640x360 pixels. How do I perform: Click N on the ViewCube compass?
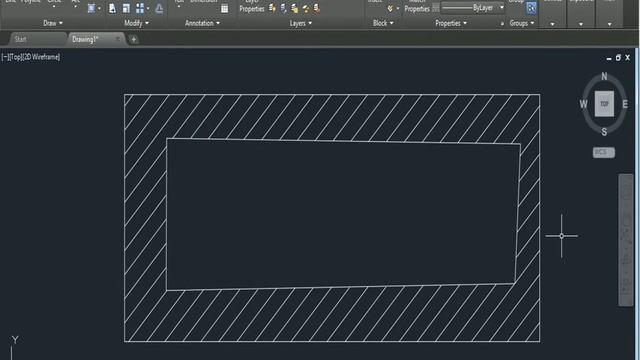(604, 76)
